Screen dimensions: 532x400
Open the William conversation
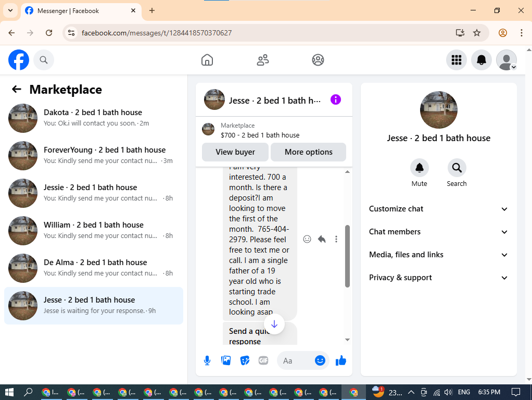(94, 231)
